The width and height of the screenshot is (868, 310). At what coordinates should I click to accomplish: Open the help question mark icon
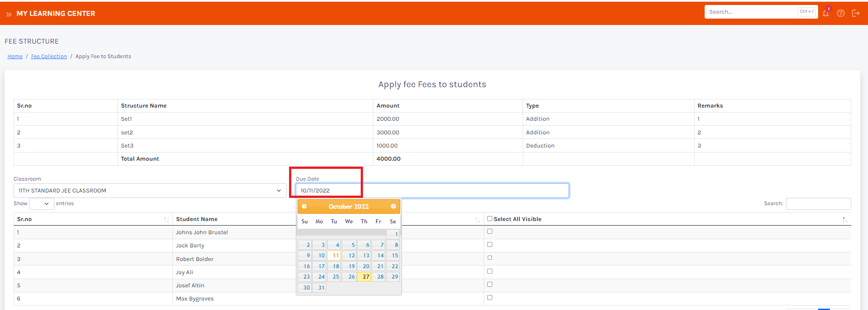click(840, 13)
